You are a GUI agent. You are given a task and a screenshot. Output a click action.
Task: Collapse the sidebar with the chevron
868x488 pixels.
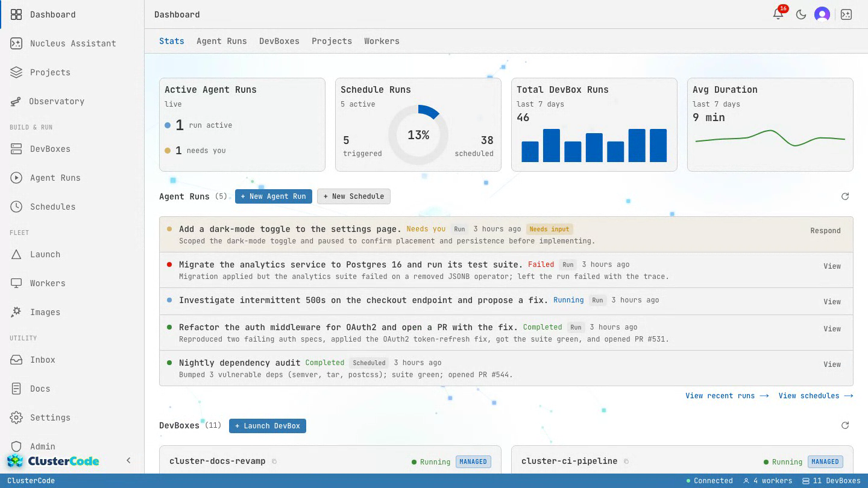coord(128,460)
